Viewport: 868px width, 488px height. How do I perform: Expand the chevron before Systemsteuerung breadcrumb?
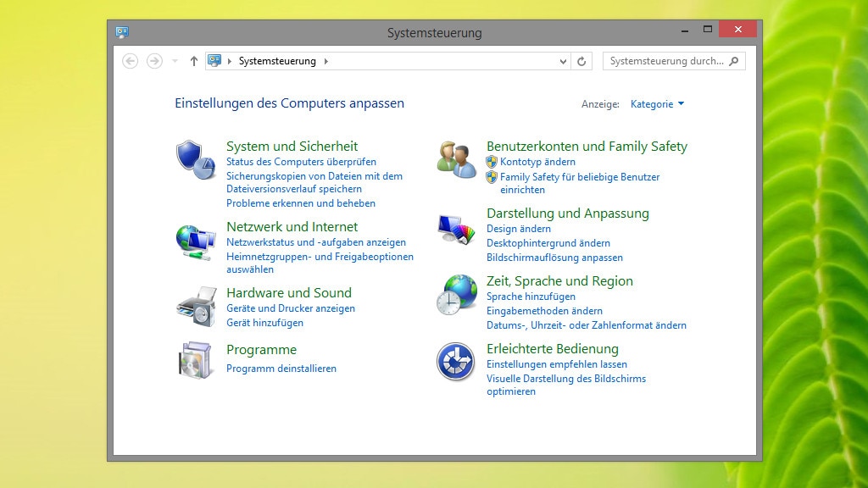coord(230,61)
